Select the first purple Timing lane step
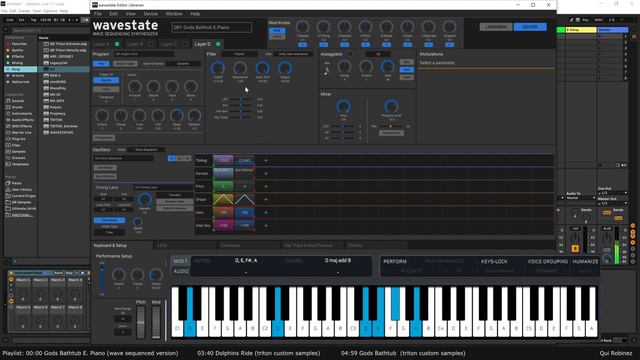This screenshot has height=360, width=640. click(x=223, y=160)
